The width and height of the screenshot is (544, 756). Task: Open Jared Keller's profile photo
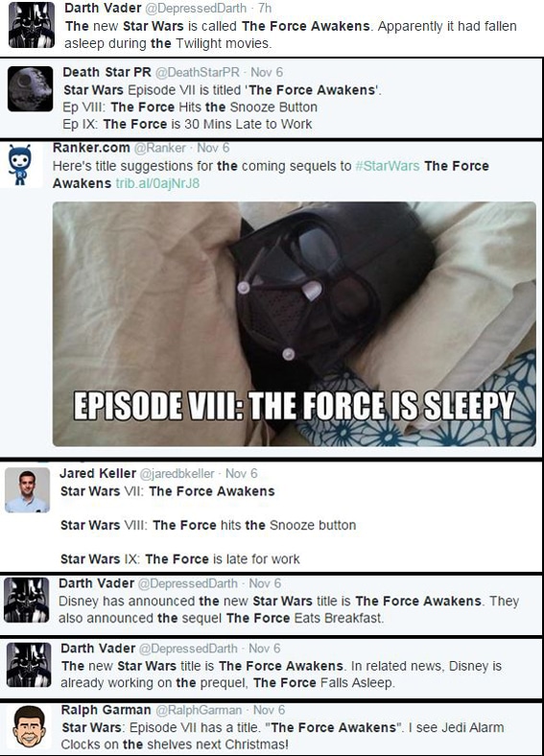(x=27, y=489)
